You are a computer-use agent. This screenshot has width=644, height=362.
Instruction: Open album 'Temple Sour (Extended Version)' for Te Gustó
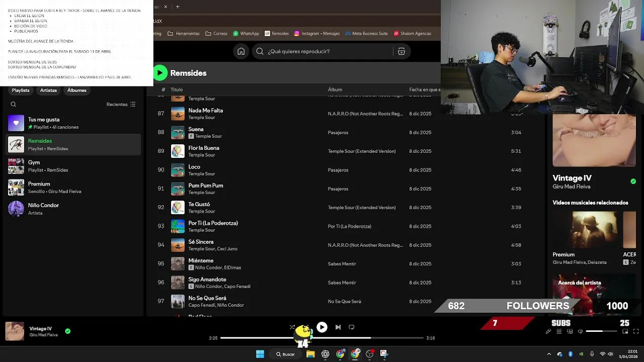click(x=362, y=208)
